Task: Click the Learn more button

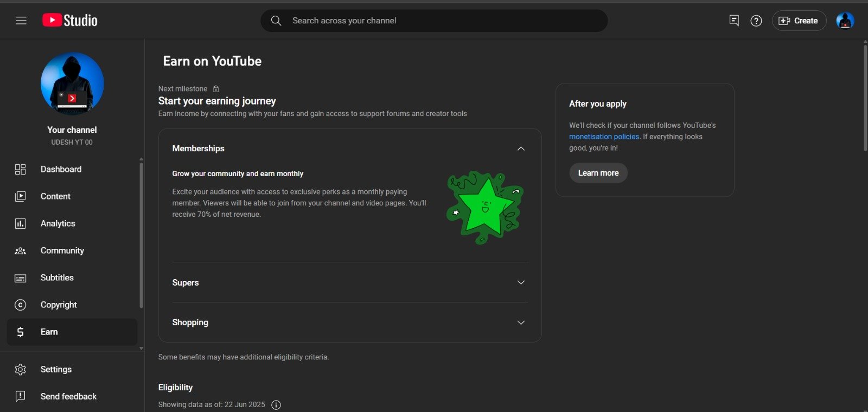Action: 598,173
